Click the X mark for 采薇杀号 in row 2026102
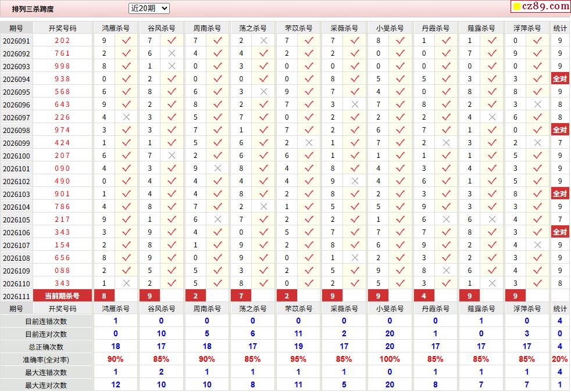Viewport: 571px width, 392px height. click(355, 181)
